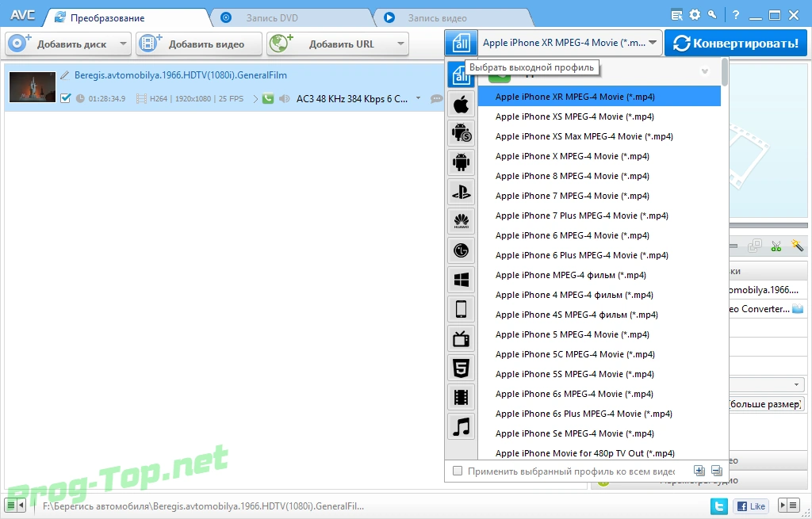Select 'Apple iPhone Movie for 480p TV Out (*.mp4)'
Viewport: 812px width, 519px height.
coord(599,452)
